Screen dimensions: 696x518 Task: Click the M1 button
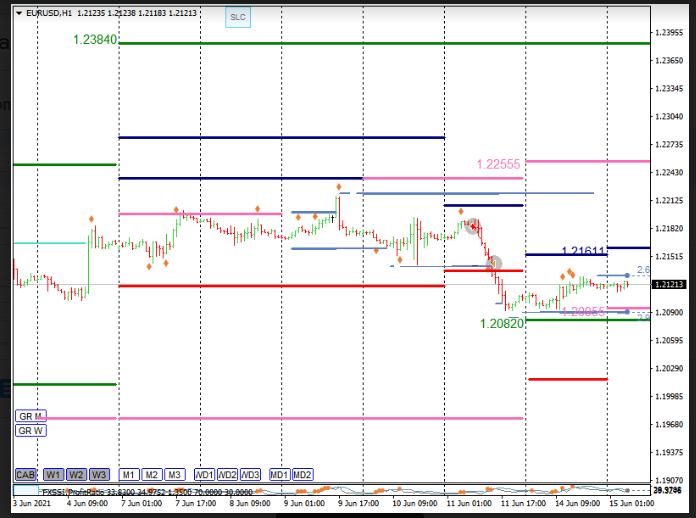129,474
